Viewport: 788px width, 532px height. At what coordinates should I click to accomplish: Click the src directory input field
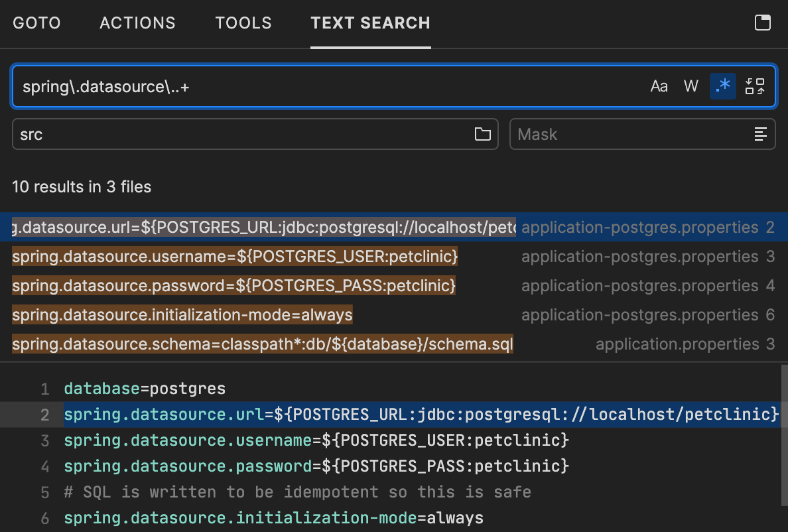tap(239, 134)
